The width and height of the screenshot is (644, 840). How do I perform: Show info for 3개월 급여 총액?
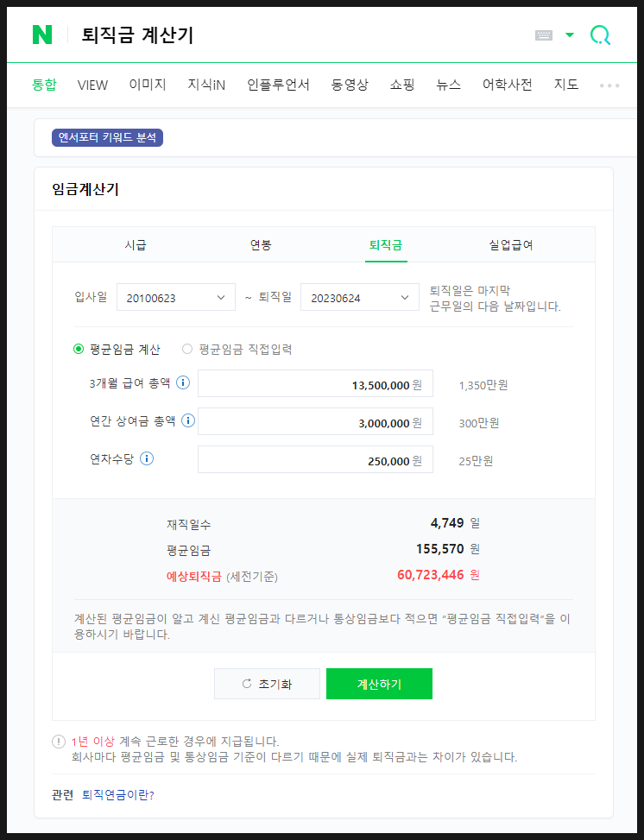point(183,382)
